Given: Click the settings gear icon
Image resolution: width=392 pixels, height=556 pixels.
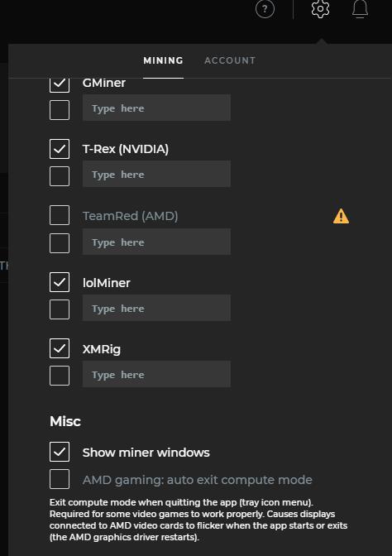Looking at the screenshot, I should point(320,9).
